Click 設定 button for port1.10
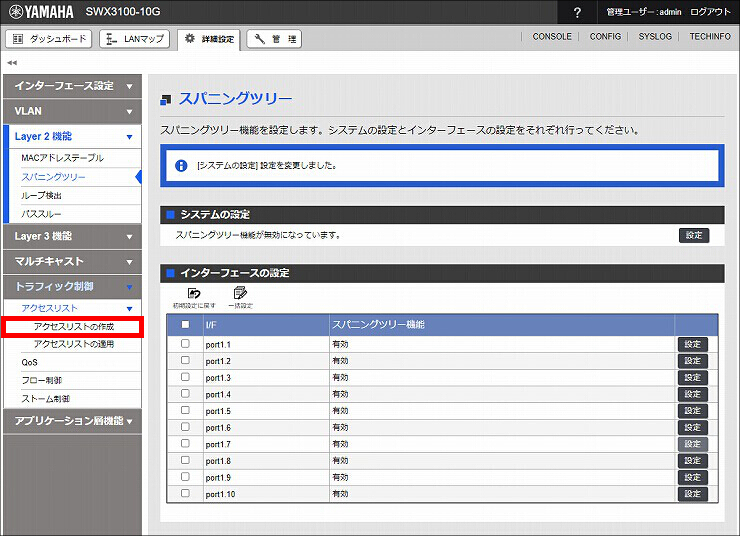The height and width of the screenshot is (536, 740). pos(692,494)
